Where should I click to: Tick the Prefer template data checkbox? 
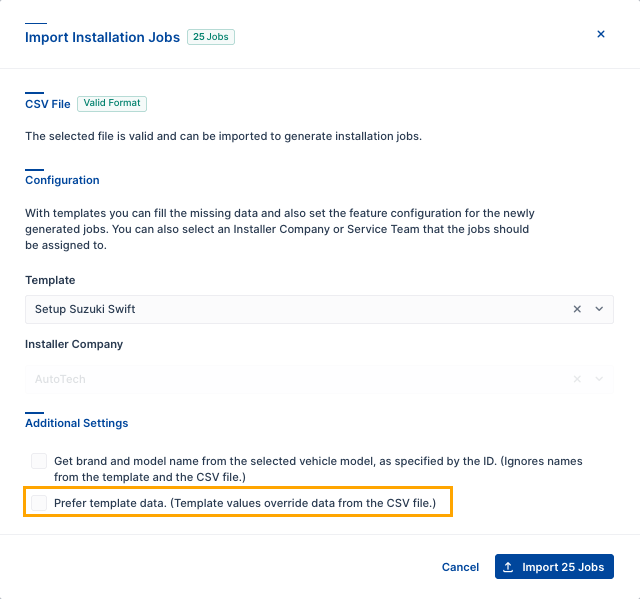point(39,503)
